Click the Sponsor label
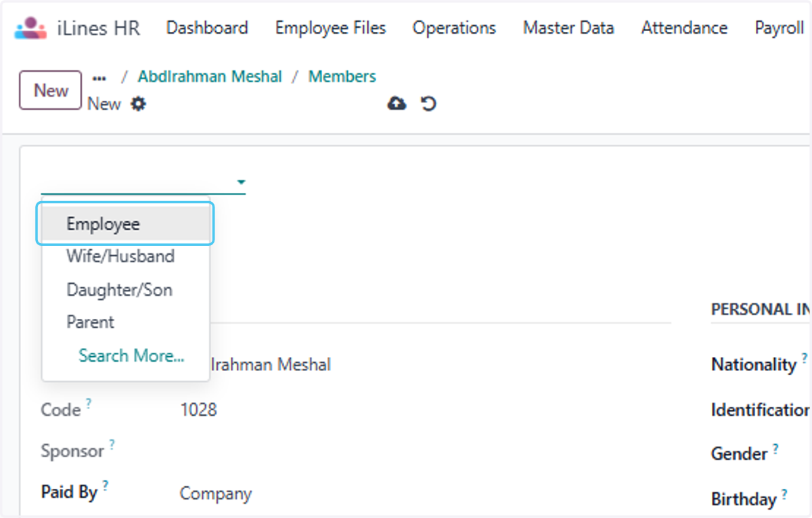Image resolution: width=812 pixels, height=518 pixels. pyautogui.click(x=72, y=451)
